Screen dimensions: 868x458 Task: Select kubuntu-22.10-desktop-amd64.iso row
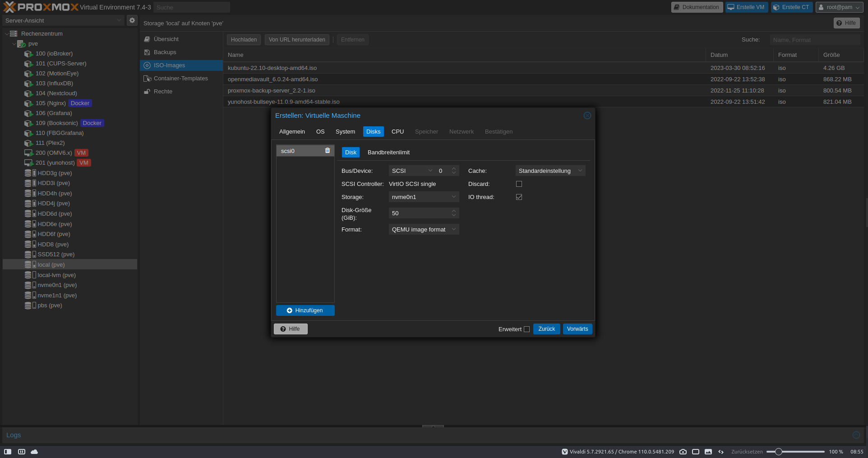544,68
